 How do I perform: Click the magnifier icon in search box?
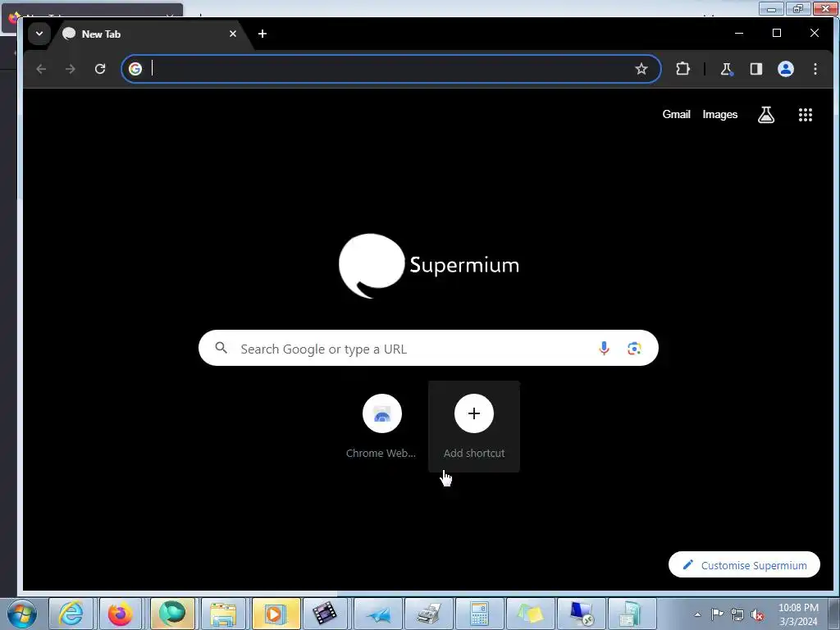pyautogui.click(x=221, y=348)
